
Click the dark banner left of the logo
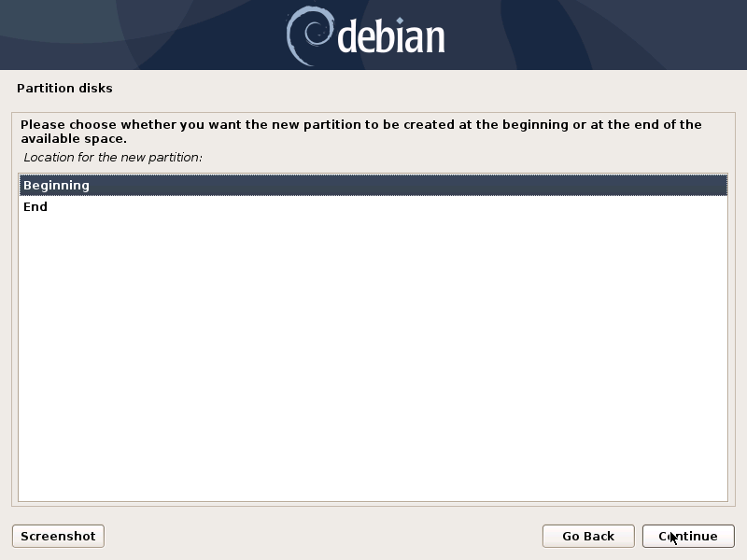pos(143,35)
